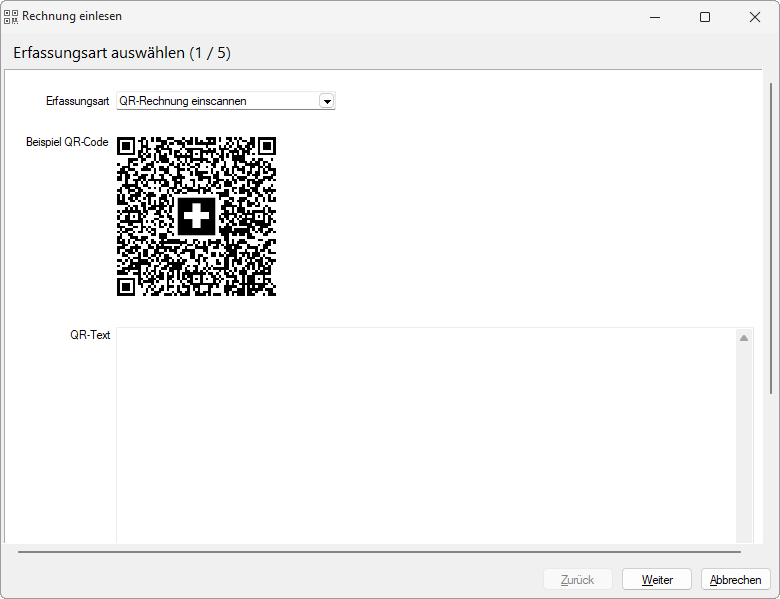
Task: Click the horizontal scrollbar above the buttons
Action: point(380,551)
